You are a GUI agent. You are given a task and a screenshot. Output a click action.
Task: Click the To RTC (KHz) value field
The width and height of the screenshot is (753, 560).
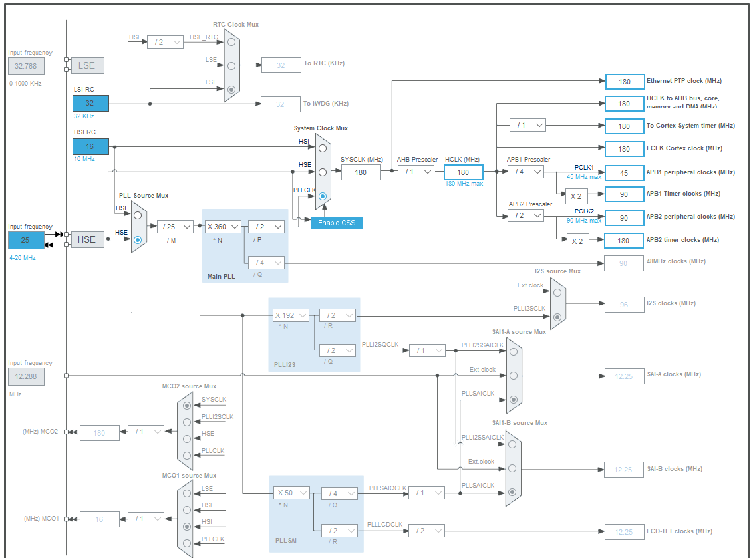pyautogui.click(x=281, y=65)
